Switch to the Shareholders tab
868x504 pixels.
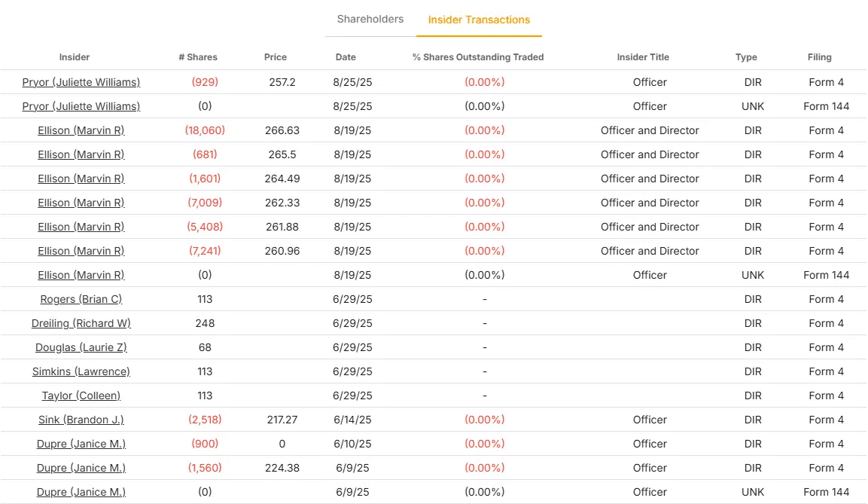(370, 20)
